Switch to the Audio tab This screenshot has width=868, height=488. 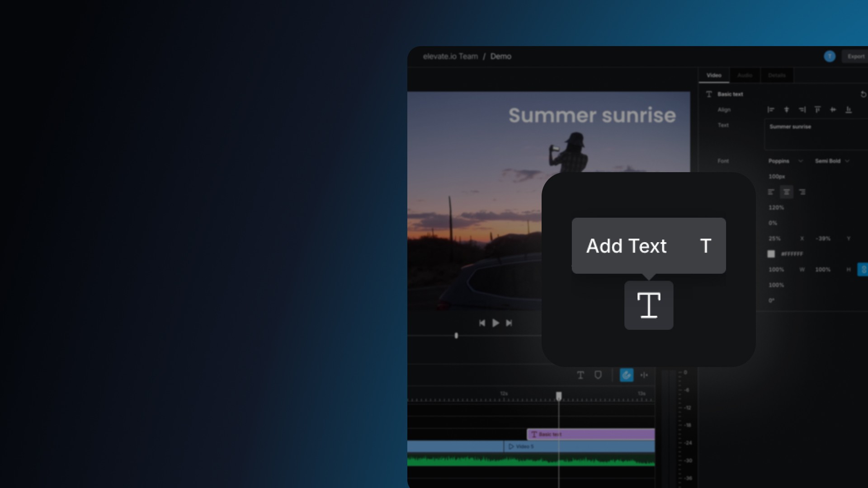point(745,75)
